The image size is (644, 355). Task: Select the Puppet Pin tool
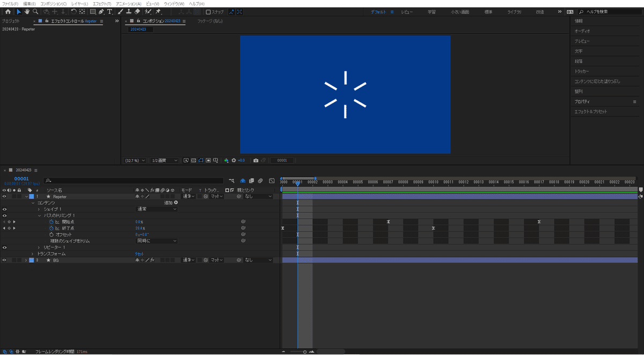pos(159,11)
